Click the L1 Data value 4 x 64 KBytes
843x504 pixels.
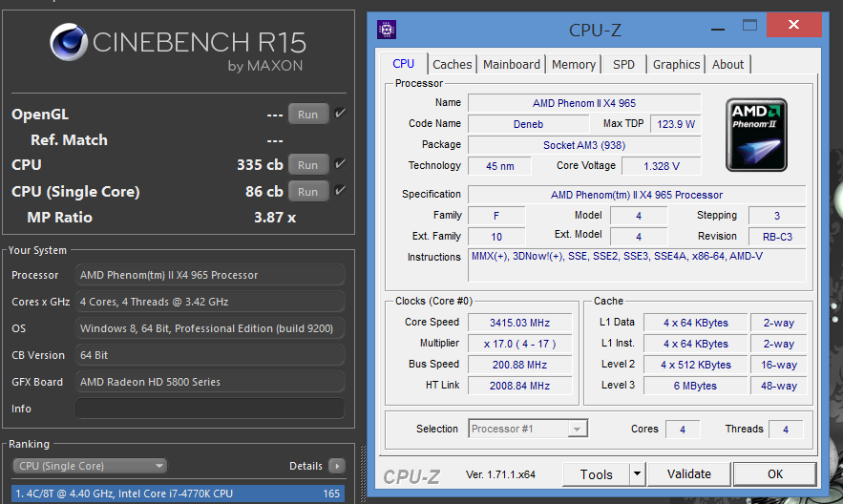coord(695,323)
